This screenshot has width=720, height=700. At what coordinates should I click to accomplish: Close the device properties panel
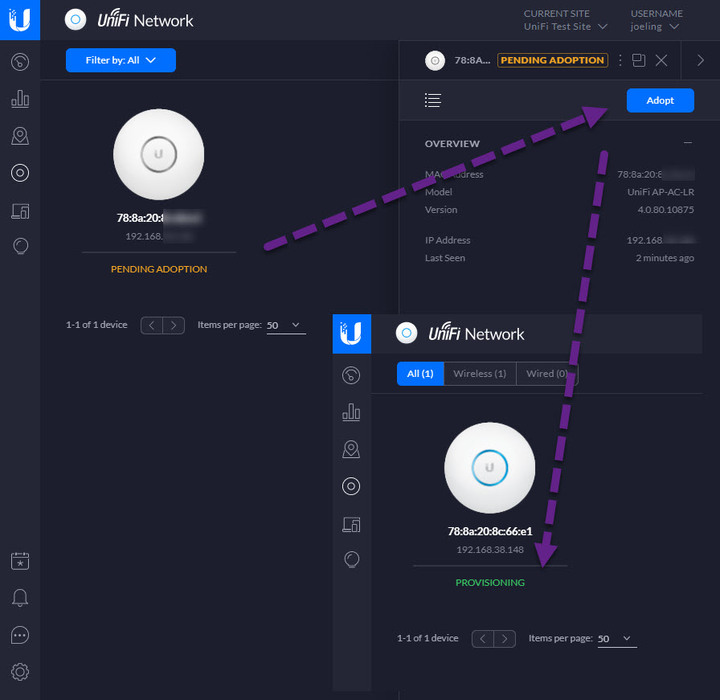tap(661, 60)
